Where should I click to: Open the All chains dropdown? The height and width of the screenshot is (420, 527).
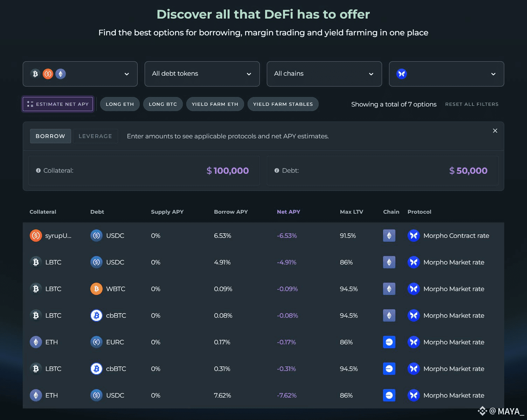pos(324,74)
